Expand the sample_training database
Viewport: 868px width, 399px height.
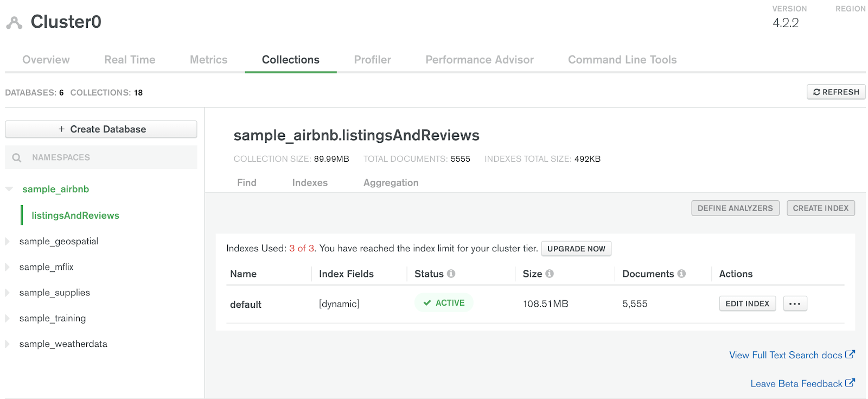click(8, 318)
